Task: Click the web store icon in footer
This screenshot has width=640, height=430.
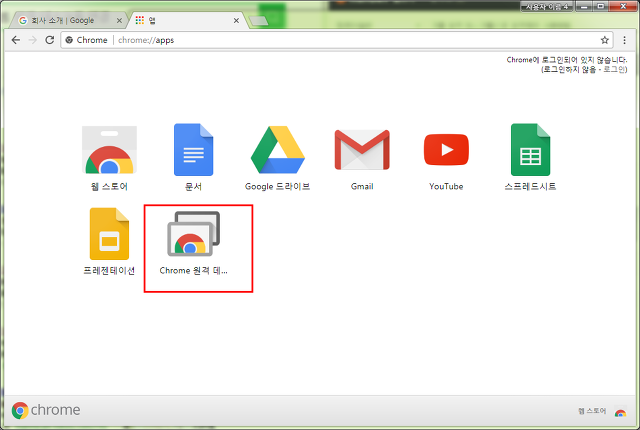Action: [620, 412]
